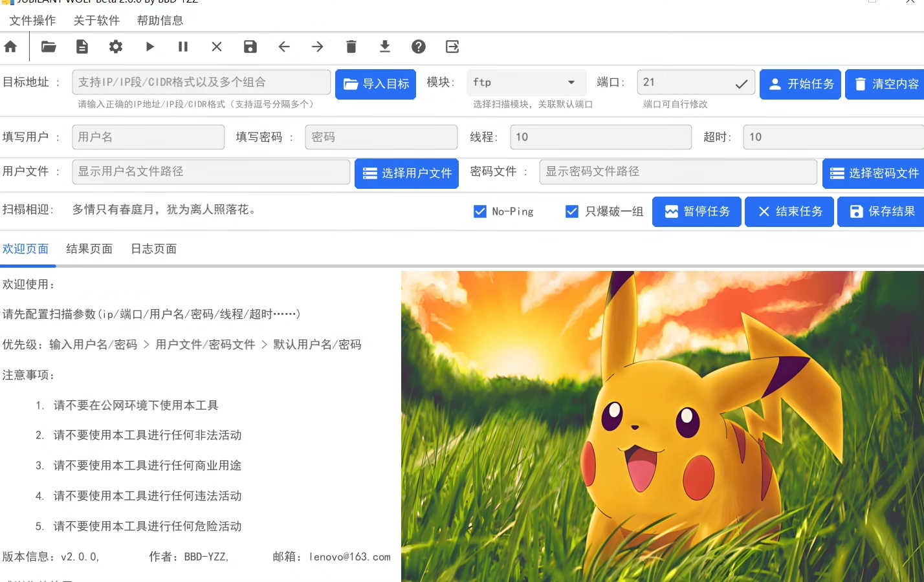924x582 pixels.
Task: Click the password file path field
Action: point(678,171)
